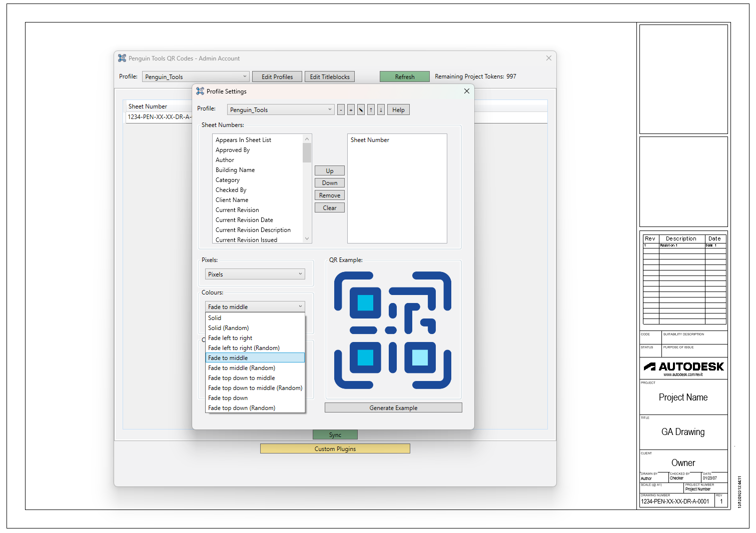Select Appears In Sheet List parameter

pos(258,140)
